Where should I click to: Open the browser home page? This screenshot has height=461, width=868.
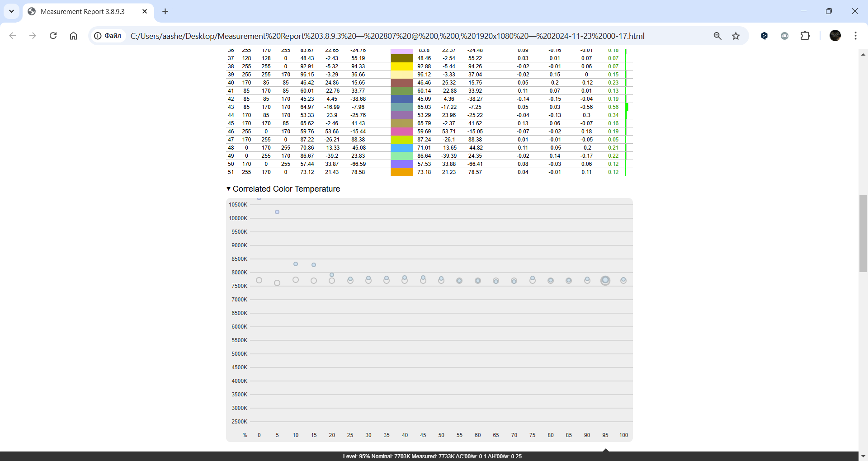pos(73,36)
